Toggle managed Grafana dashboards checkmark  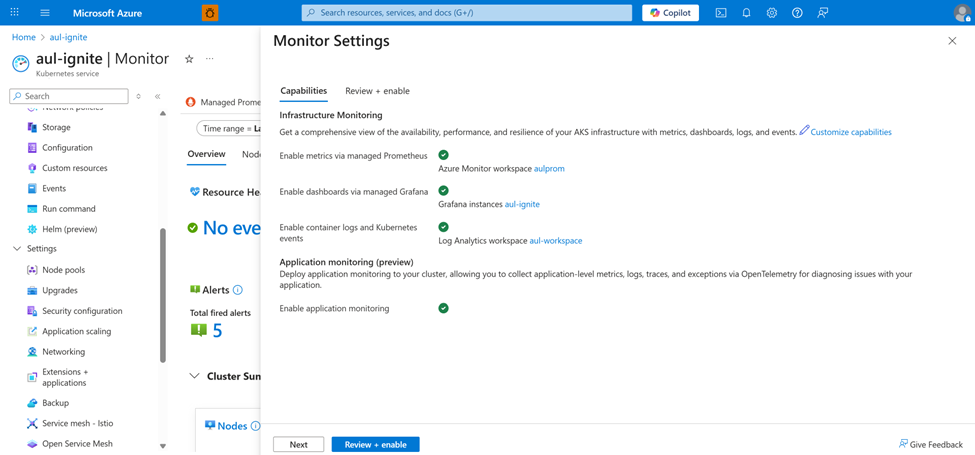pyautogui.click(x=443, y=191)
